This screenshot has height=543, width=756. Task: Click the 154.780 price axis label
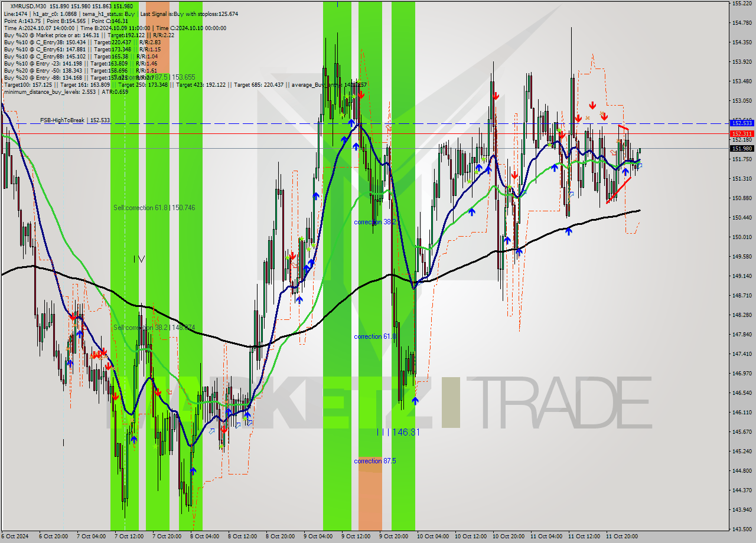741,23
